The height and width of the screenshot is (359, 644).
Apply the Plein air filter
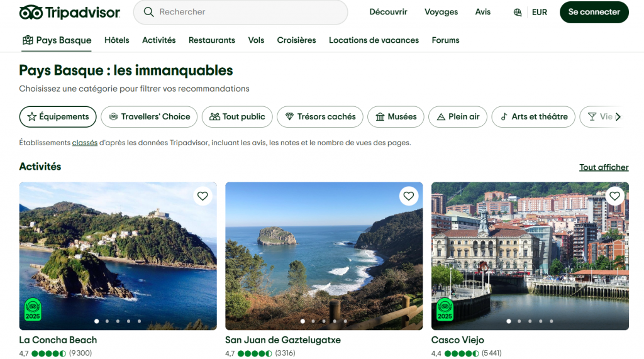[x=458, y=116]
